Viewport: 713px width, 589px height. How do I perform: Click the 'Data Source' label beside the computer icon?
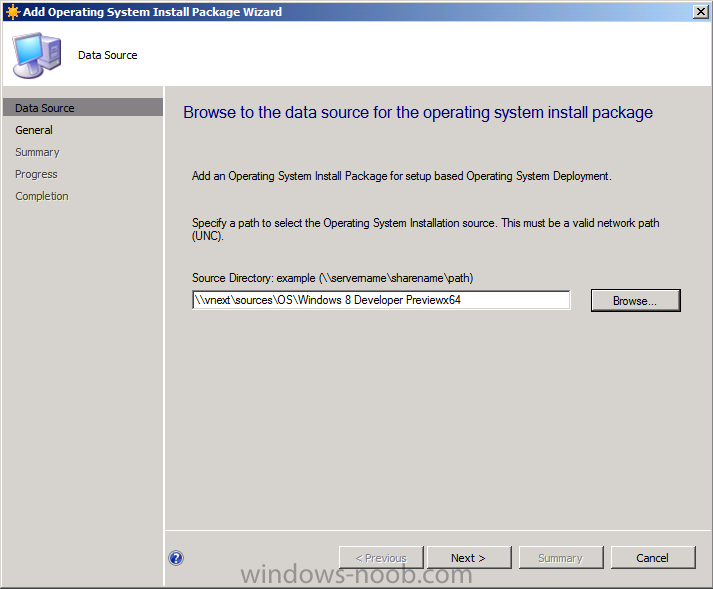(x=108, y=55)
